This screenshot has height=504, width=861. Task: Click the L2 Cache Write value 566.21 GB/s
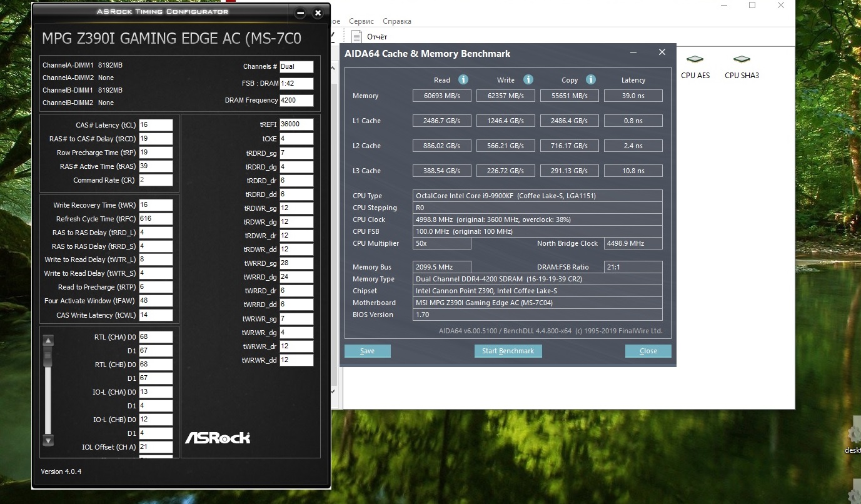[506, 146]
